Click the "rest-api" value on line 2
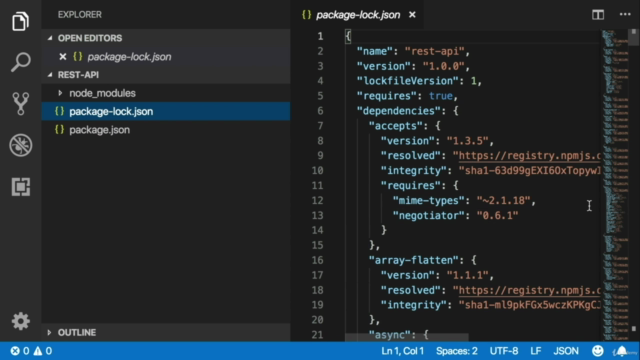 tap(435, 51)
